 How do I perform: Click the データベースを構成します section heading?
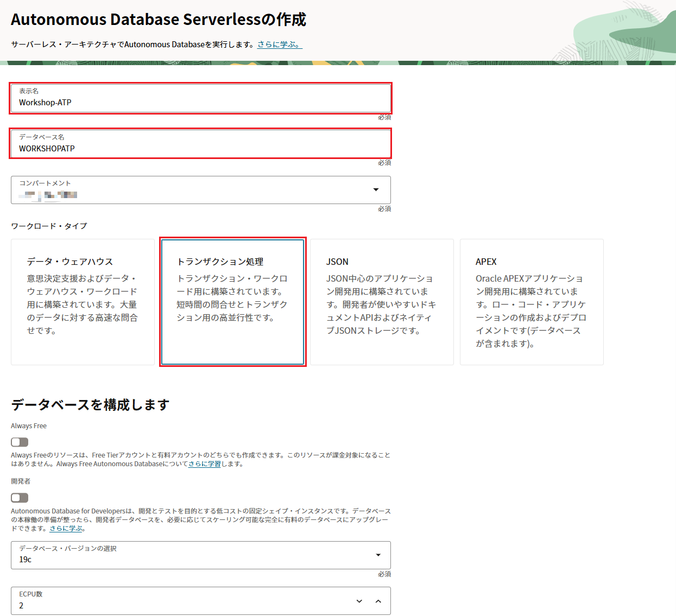(x=90, y=405)
